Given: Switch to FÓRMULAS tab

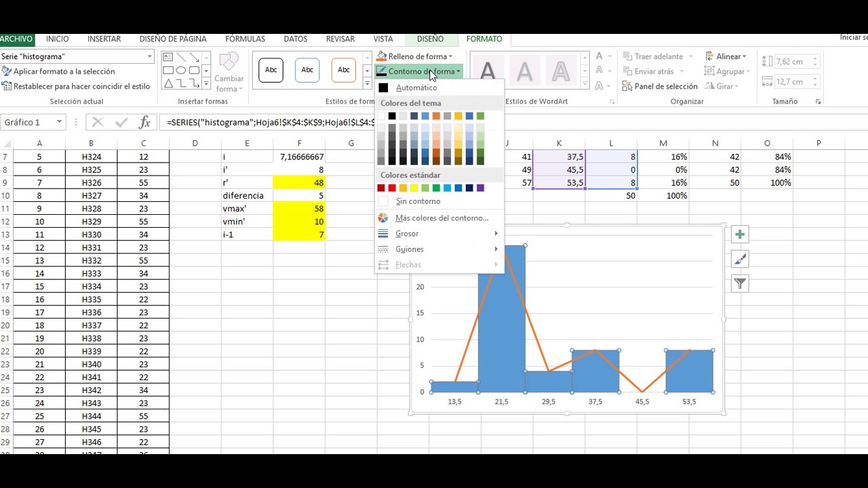Looking at the screenshot, I should (245, 39).
